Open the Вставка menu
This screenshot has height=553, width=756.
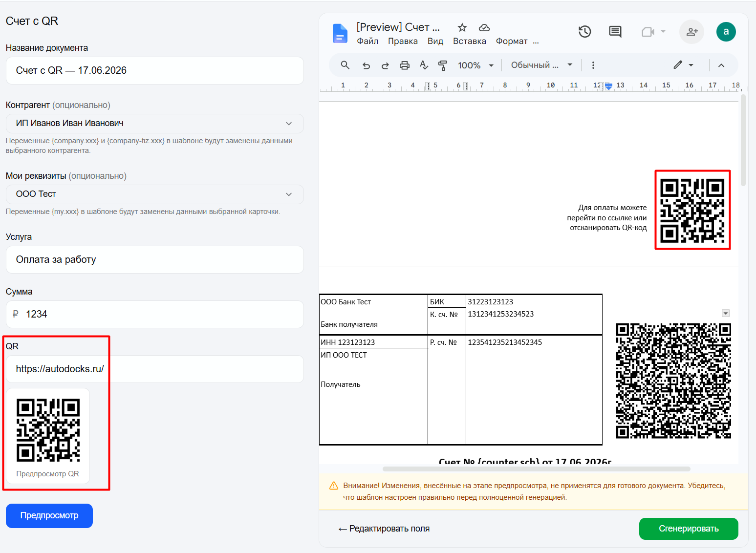[470, 41]
